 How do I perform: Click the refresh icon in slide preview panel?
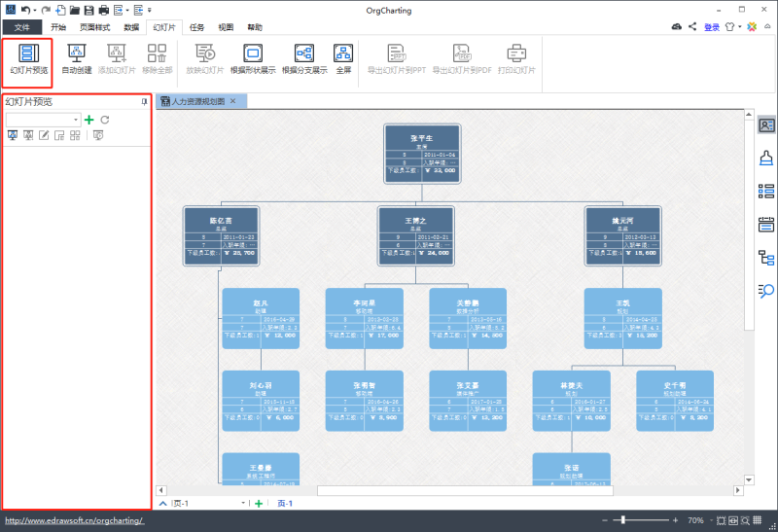coord(105,120)
